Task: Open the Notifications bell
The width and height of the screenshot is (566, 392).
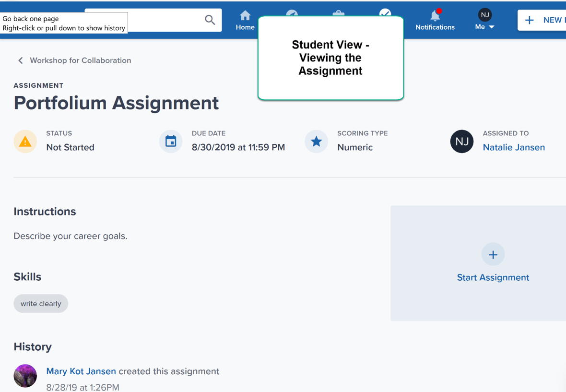Action: click(435, 20)
